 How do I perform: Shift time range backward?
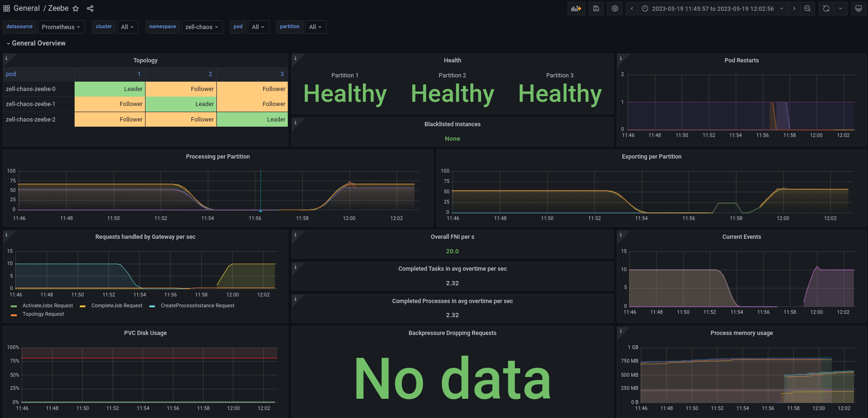click(x=632, y=8)
